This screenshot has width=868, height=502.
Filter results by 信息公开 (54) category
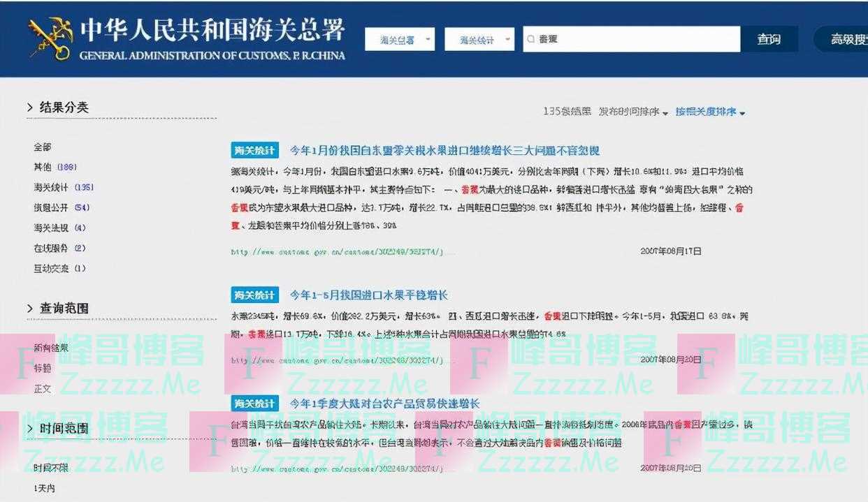(61, 207)
